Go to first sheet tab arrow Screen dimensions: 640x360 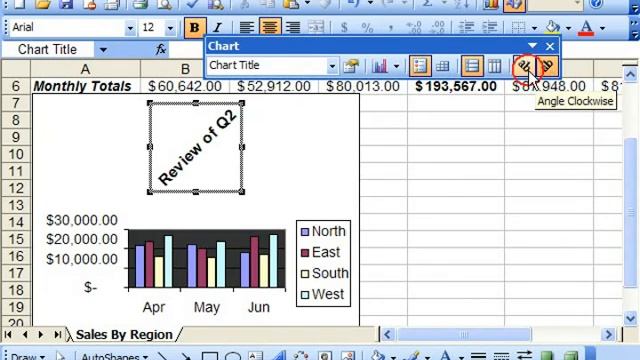(8, 335)
